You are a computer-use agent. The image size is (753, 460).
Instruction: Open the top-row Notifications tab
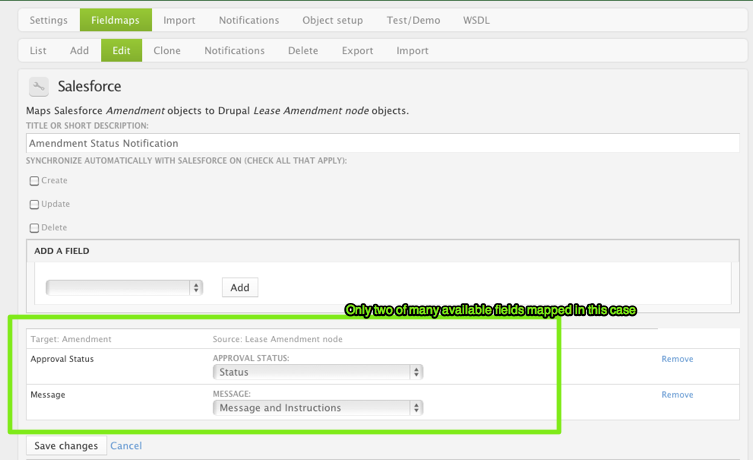[x=249, y=20]
